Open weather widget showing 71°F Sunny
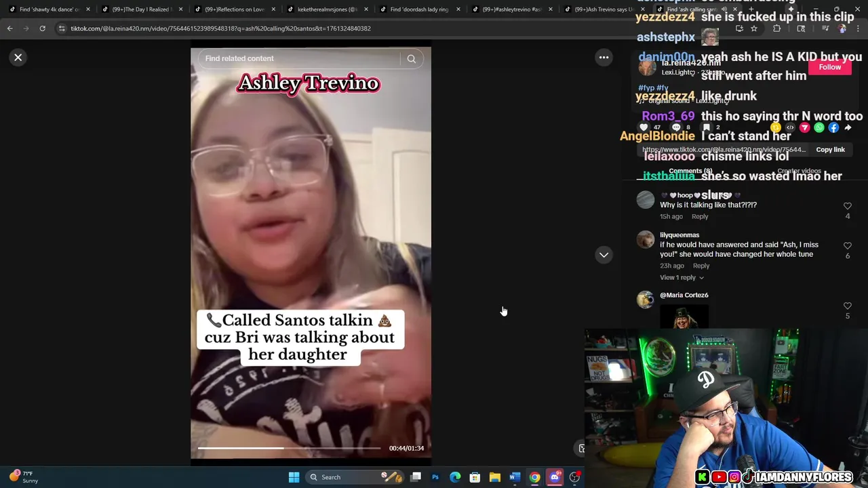The width and height of the screenshot is (868, 488). coord(22,477)
